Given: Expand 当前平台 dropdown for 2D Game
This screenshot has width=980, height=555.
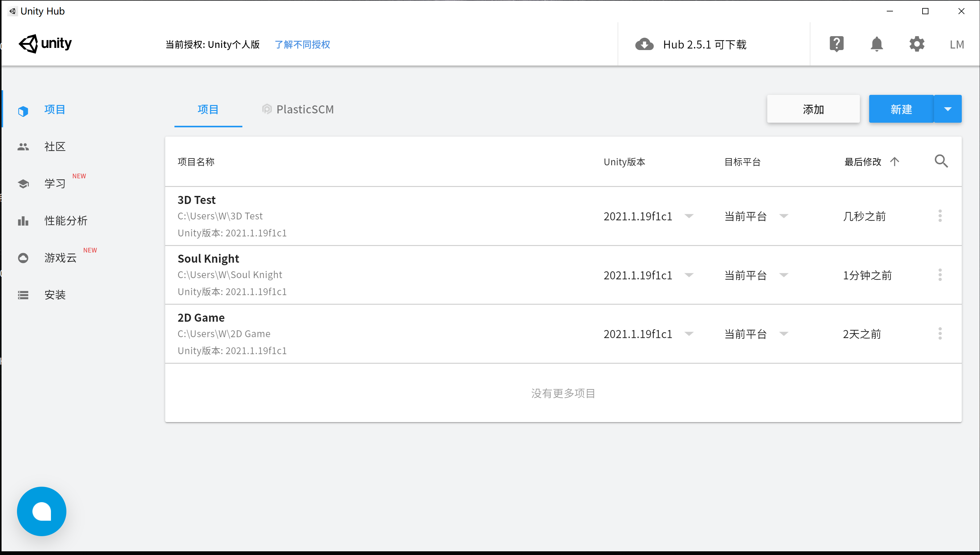Looking at the screenshot, I should click(784, 334).
